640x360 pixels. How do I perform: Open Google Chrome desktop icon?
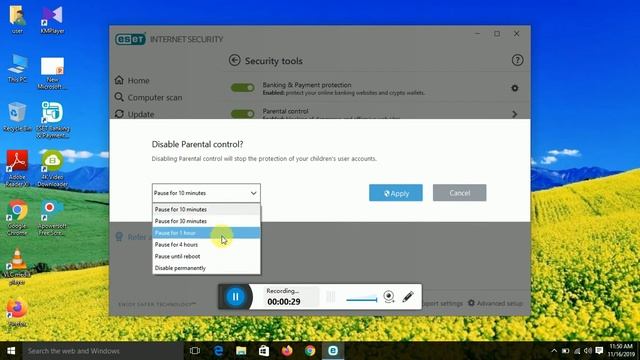17,217
